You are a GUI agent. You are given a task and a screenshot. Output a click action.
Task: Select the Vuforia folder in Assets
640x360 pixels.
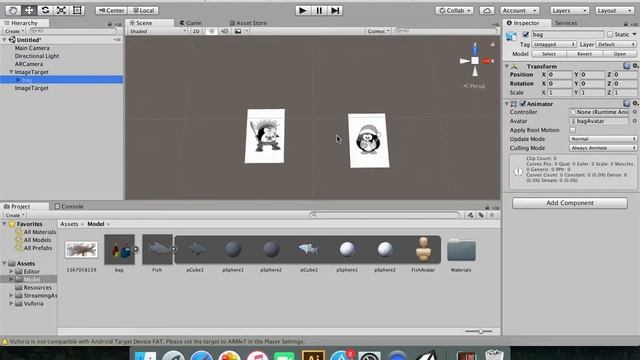coord(33,304)
